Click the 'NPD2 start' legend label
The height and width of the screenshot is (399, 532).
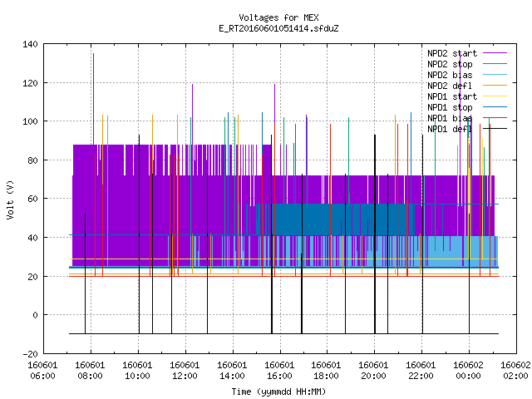point(452,53)
